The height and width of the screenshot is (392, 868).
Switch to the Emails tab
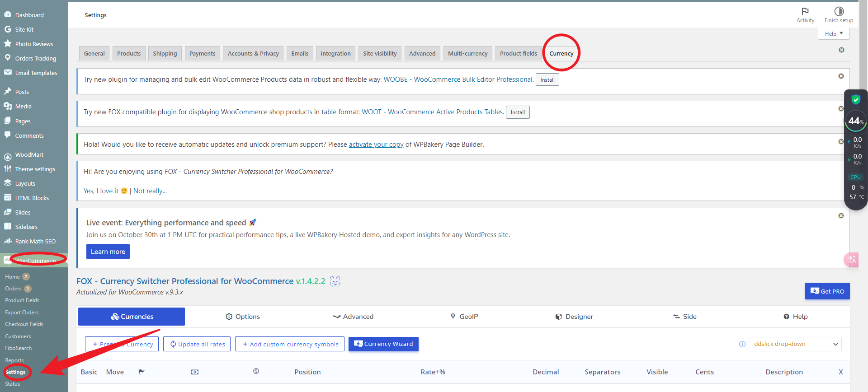pos(300,53)
